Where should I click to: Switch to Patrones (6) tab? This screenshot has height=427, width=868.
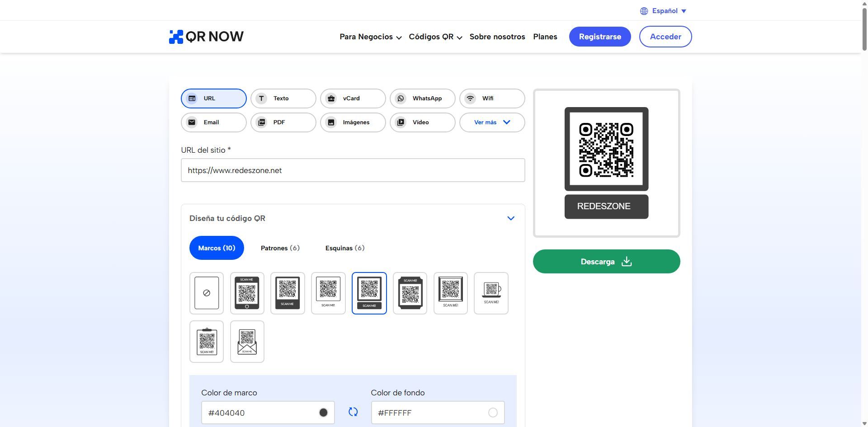[280, 248]
